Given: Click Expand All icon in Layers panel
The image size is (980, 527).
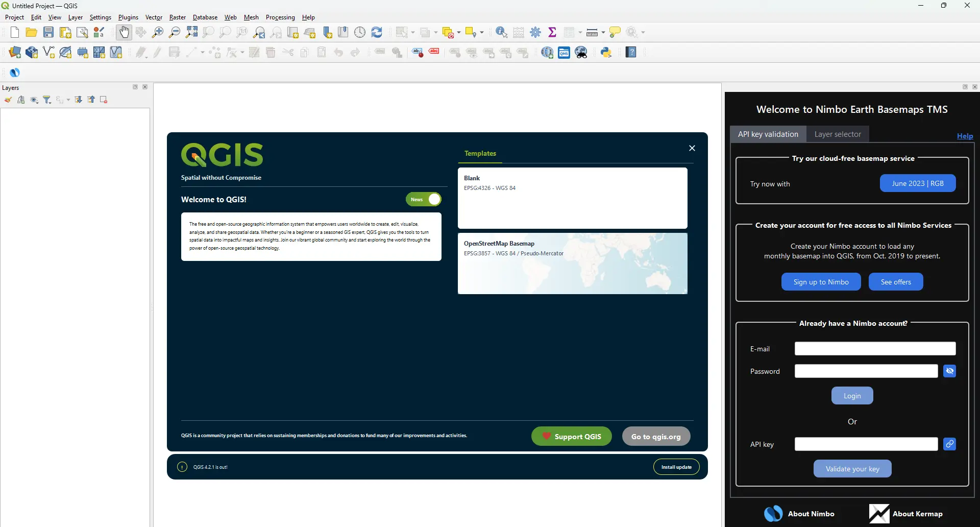Looking at the screenshot, I should [78, 100].
